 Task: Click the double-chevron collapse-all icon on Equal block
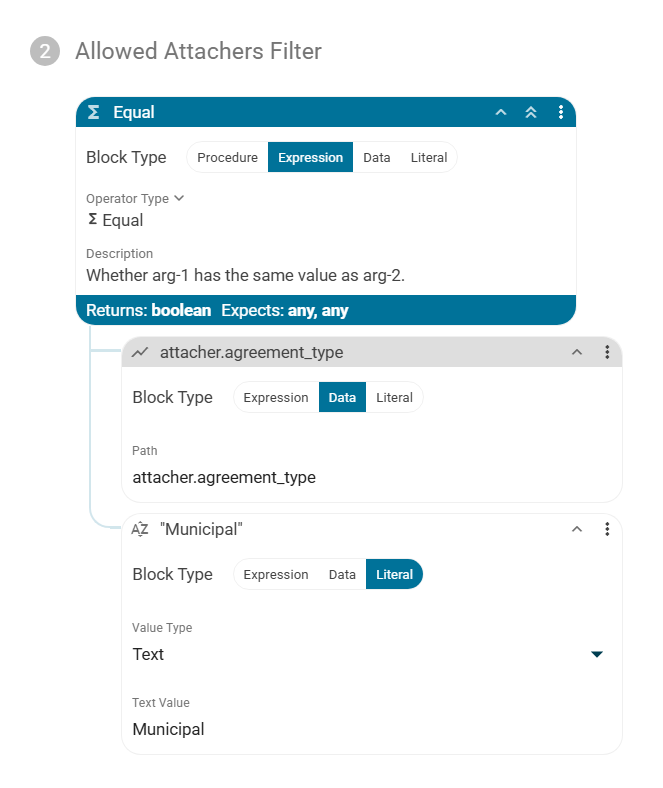coord(531,112)
